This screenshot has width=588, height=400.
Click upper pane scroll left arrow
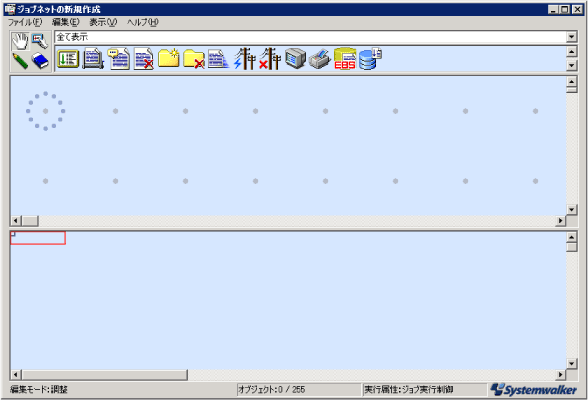(15, 221)
